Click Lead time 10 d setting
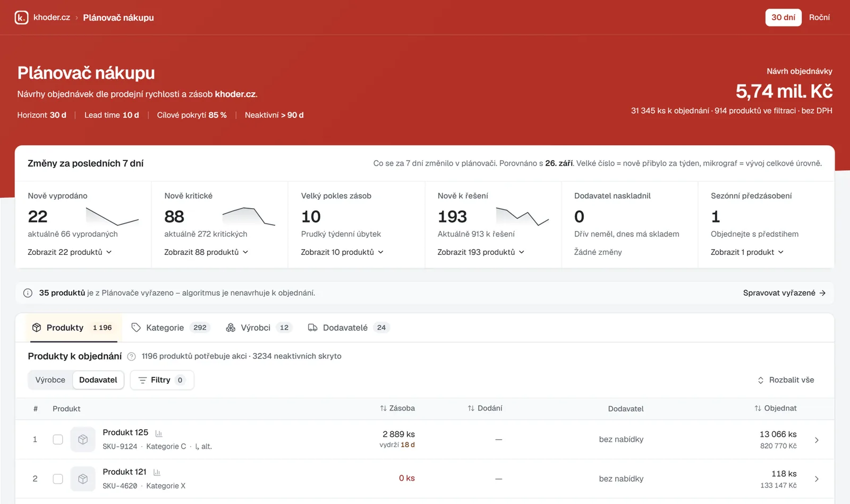Viewport: 850px width, 504px height. coord(112,115)
